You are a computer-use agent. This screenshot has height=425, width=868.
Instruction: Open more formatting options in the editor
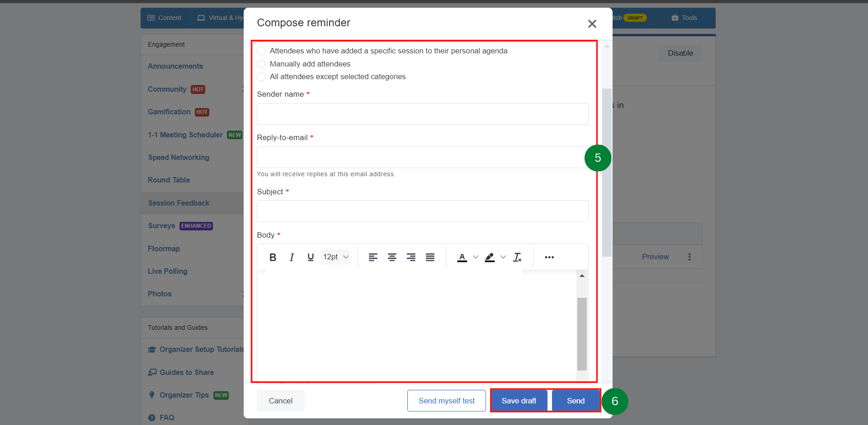click(x=549, y=257)
